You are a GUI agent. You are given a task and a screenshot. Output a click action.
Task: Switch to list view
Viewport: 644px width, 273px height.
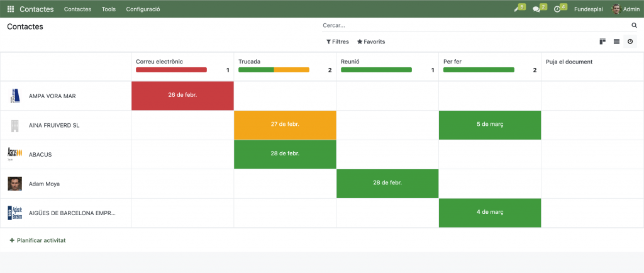tap(616, 42)
